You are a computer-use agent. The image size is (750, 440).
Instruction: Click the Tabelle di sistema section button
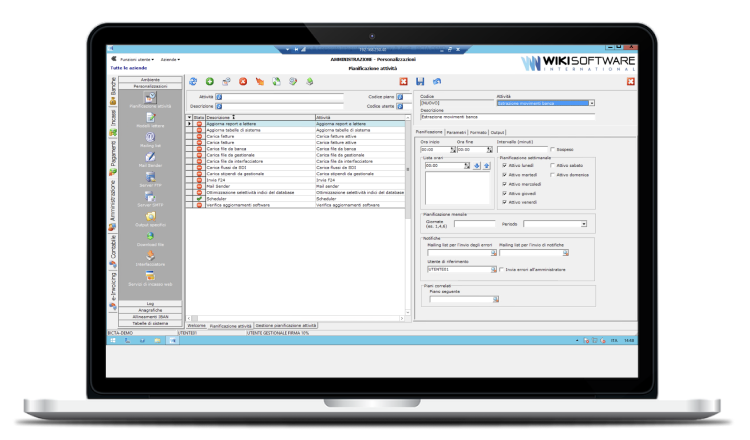click(150, 323)
